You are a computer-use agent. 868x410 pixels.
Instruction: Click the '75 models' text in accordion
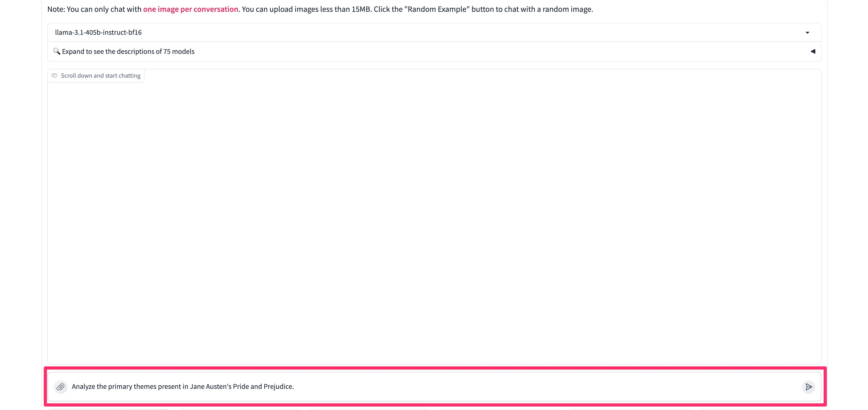(x=179, y=52)
